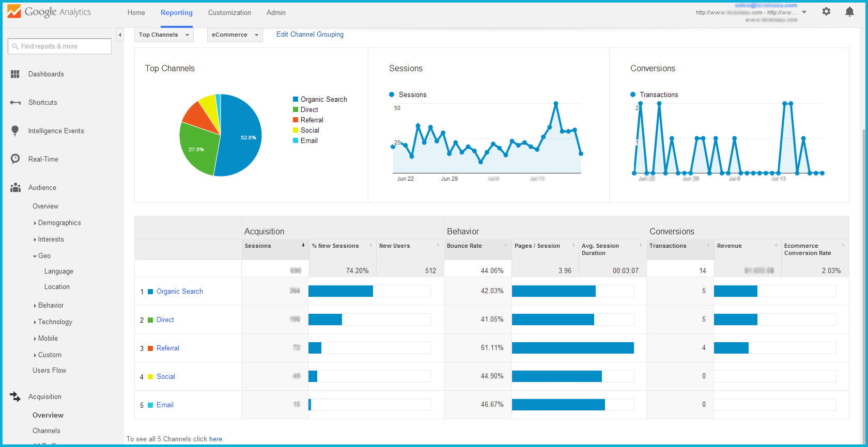Open the eCommerce dropdown
868x447 pixels.
coord(235,35)
